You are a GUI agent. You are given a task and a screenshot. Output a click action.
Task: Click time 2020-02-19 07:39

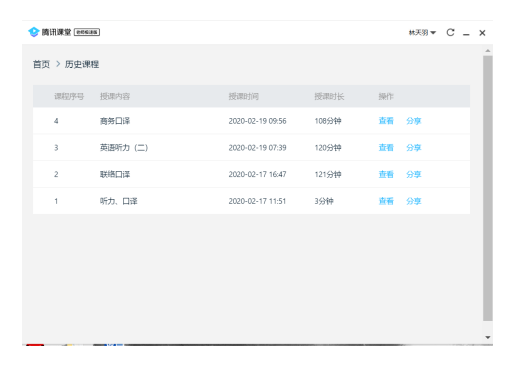257,148
